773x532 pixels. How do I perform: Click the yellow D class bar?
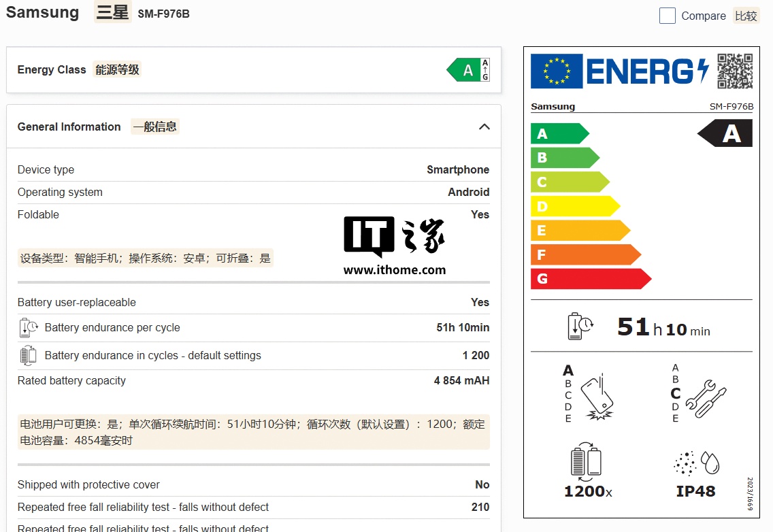[x=575, y=206]
